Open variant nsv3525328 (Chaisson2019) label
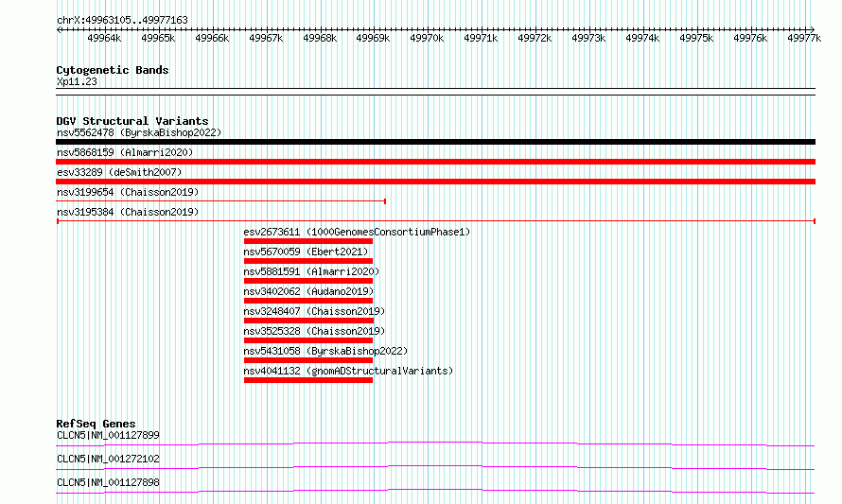This screenshot has height=504, width=842. point(314,331)
